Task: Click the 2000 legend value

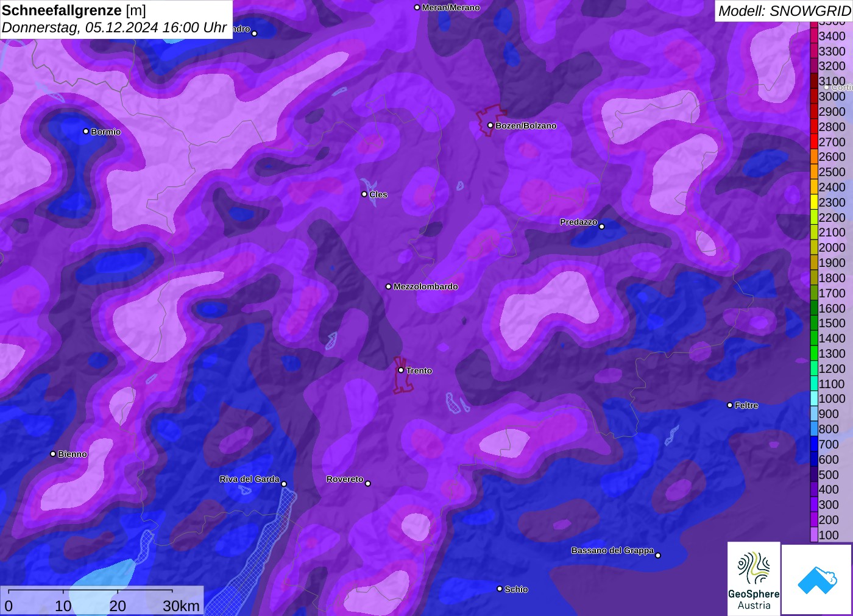Action: (x=832, y=247)
